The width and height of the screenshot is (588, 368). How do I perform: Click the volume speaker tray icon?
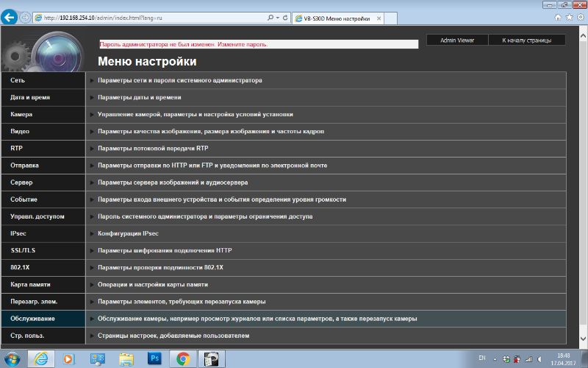pos(539,359)
